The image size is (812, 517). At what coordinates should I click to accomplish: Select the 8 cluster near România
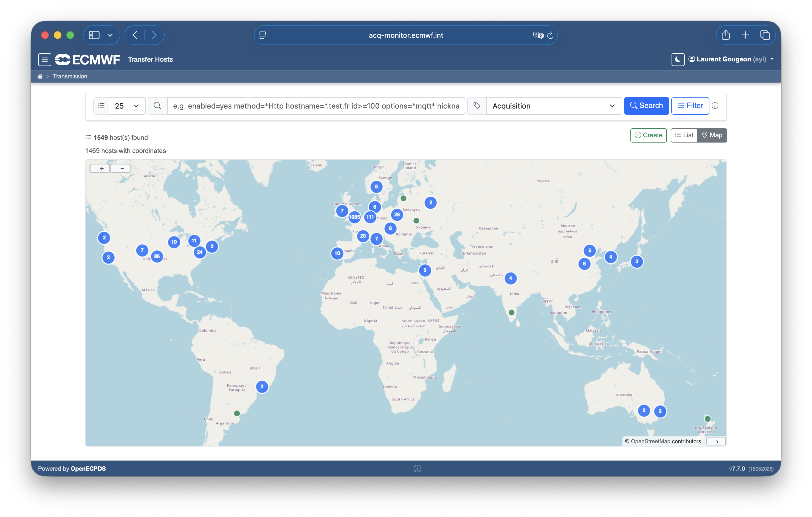[x=390, y=229]
